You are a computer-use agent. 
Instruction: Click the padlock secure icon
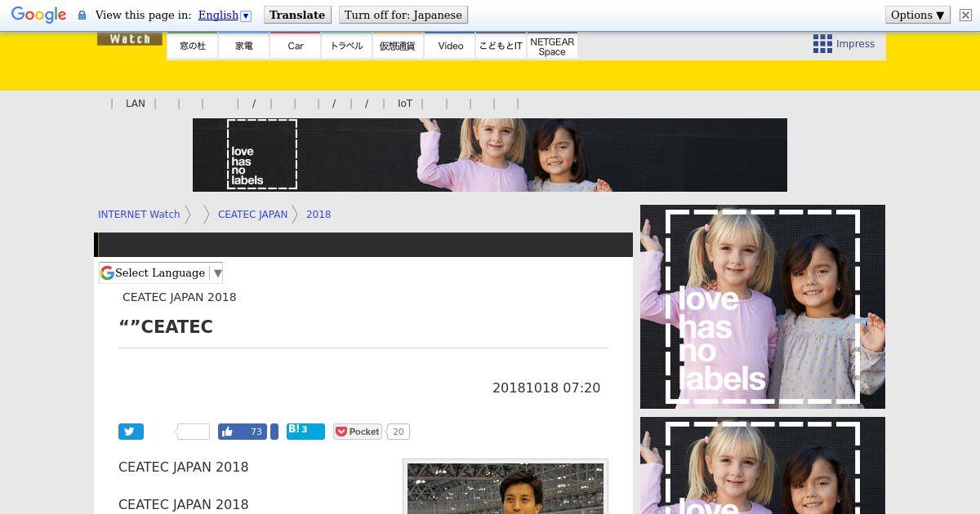point(82,16)
